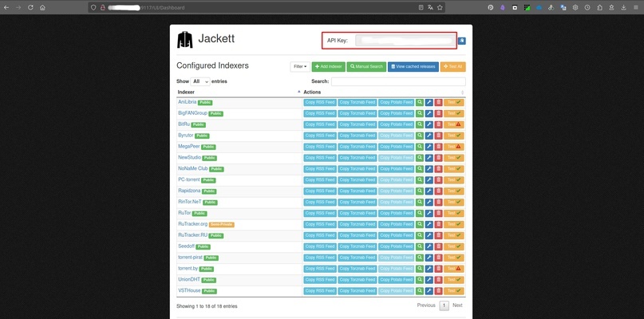
Task: Click Add indexer button
Action: [329, 66]
